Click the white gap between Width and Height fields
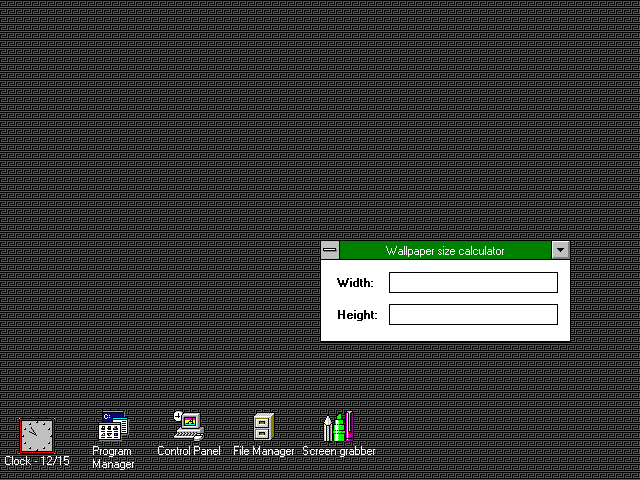 473,299
